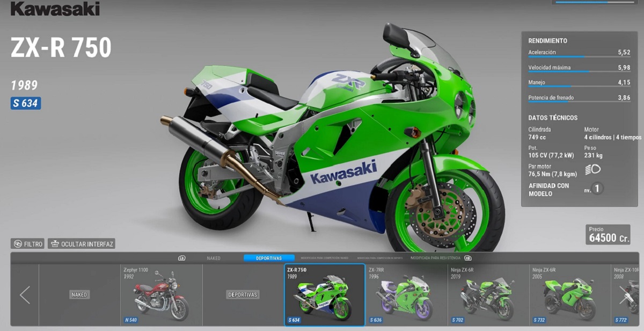This screenshot has width=644, height=331.
Task: Select the Ninja ZX-6R 2019 thumbnail
Action: [488, 295]
